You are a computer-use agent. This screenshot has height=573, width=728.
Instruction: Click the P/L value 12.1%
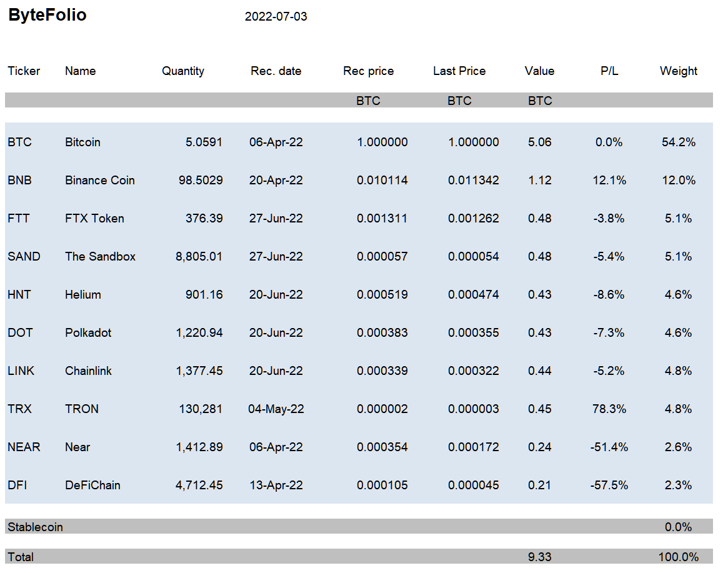[609, 180]
